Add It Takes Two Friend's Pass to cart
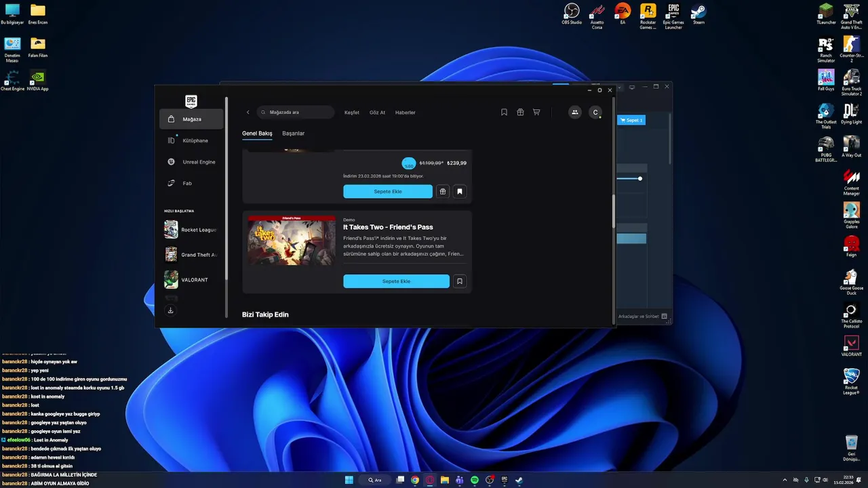The image size is (868, 488). [x=396, y=281]
